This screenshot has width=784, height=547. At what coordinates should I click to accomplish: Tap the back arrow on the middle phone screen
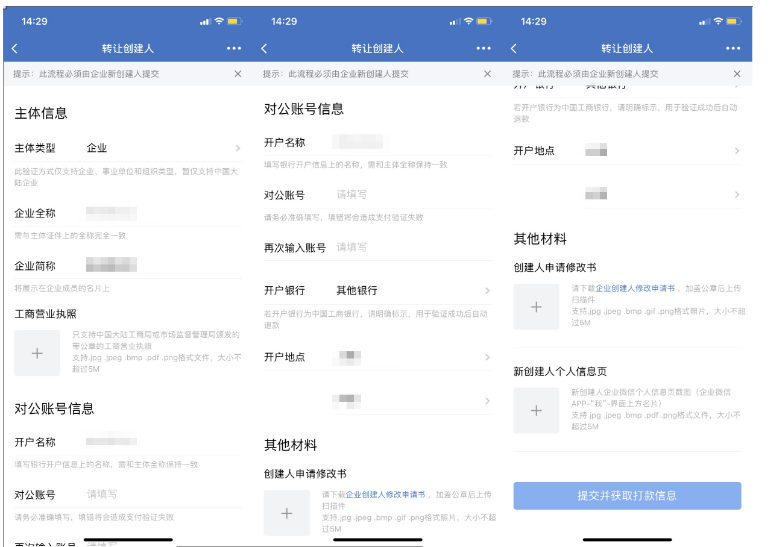click(264, 48)
